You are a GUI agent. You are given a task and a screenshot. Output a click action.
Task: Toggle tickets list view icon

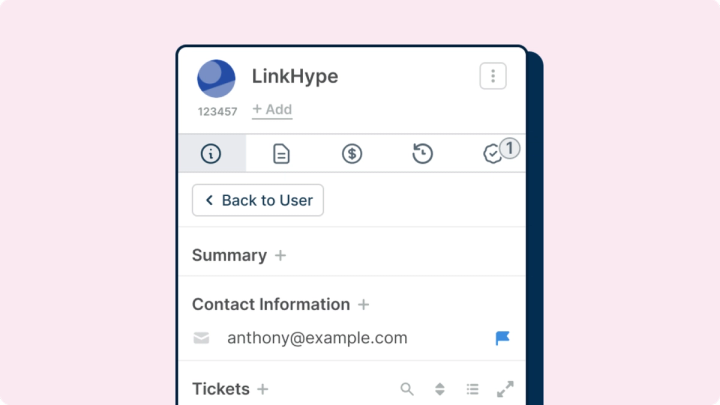472,389
